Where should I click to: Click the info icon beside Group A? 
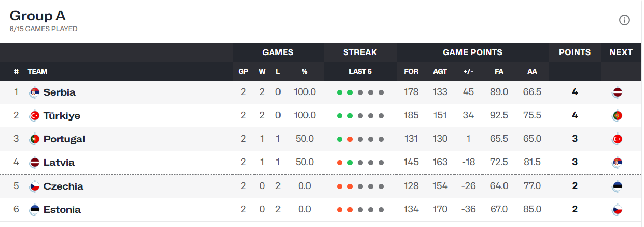tap(624, 20)
